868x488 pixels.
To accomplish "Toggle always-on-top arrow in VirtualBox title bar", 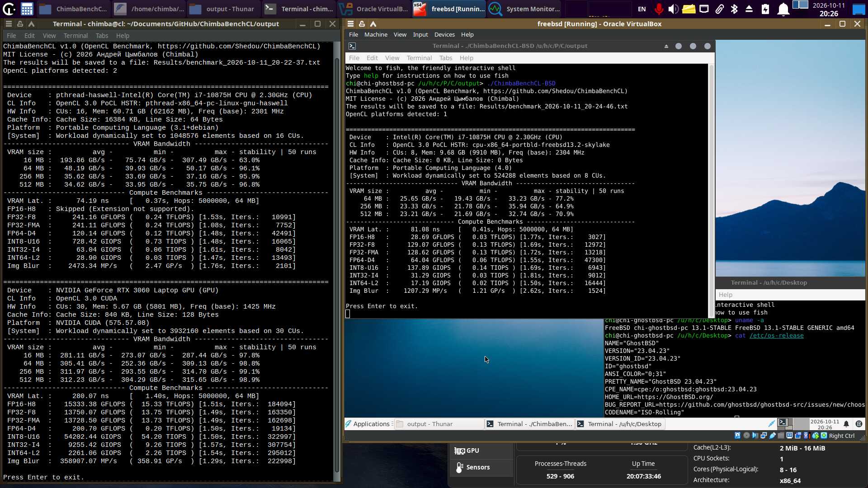I will click(x=373, y=23).
